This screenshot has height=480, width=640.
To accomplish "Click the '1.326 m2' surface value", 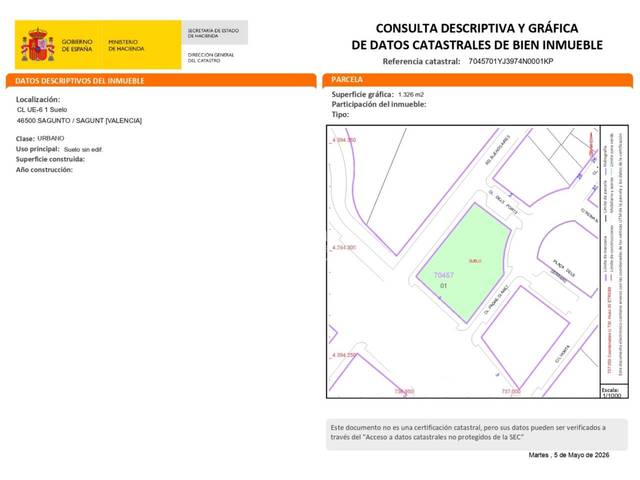I will coord(411,94).
